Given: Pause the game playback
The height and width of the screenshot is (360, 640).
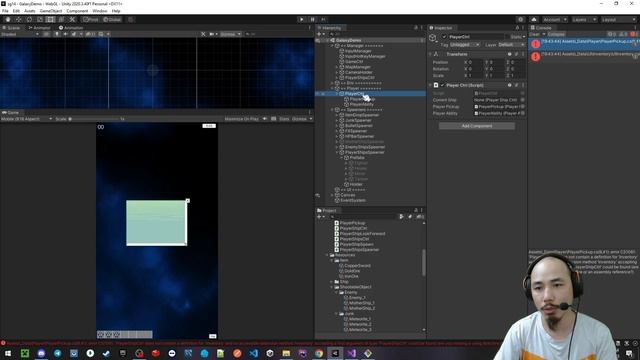Looking at the screenshot, I should point(313,19).
